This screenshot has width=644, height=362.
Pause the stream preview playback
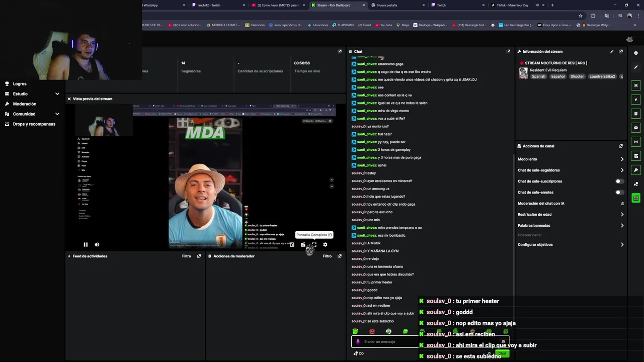(x=86, y=245)
